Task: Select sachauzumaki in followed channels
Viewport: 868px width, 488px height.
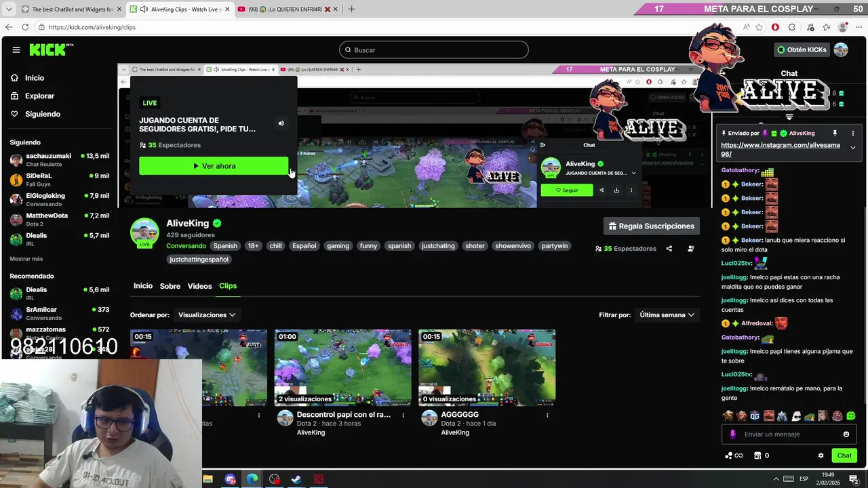Action: [x=60, y=160]
